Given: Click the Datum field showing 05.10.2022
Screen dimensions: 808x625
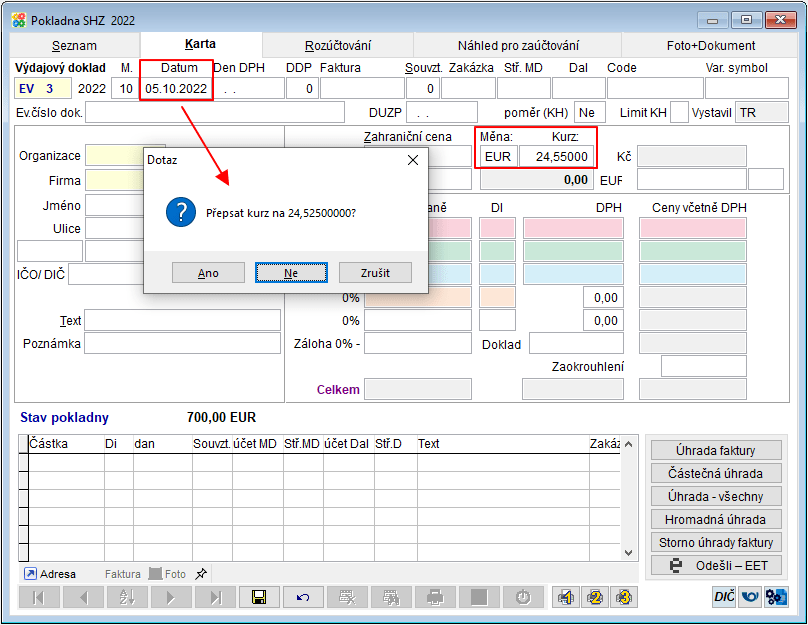Looking at the screenshot, I should pos(176,89).
